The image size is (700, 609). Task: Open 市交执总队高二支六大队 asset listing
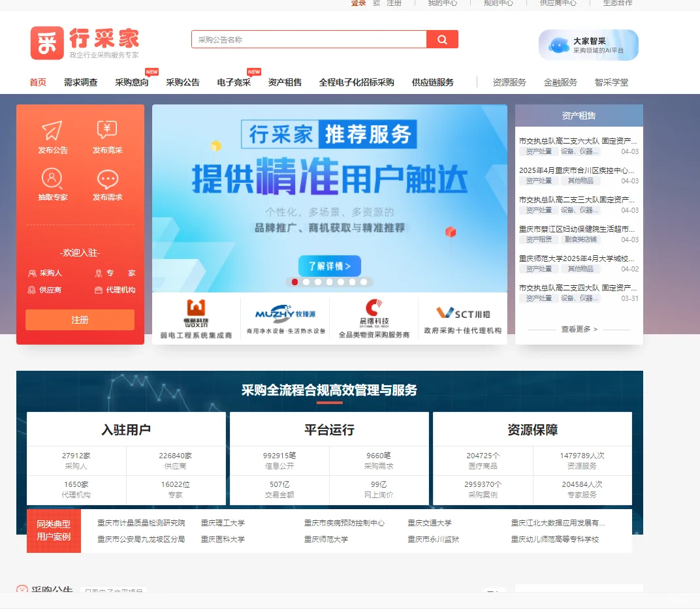pos(577,141)
